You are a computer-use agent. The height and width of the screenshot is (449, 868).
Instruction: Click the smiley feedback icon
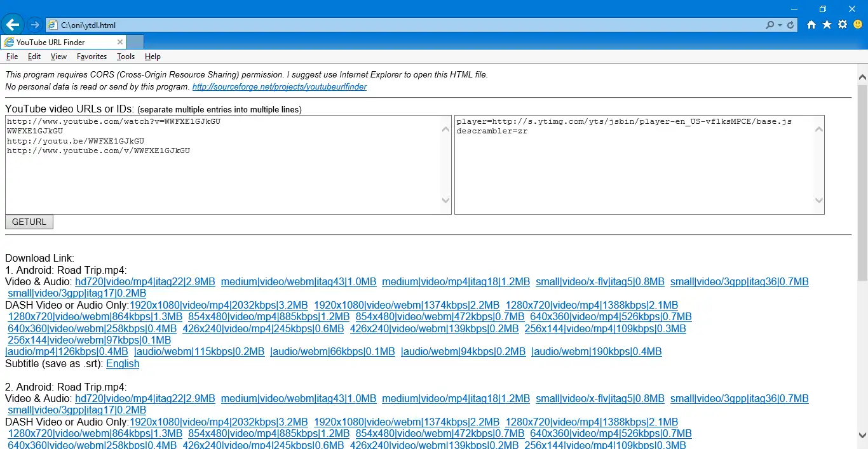click(x=858, y=25)
